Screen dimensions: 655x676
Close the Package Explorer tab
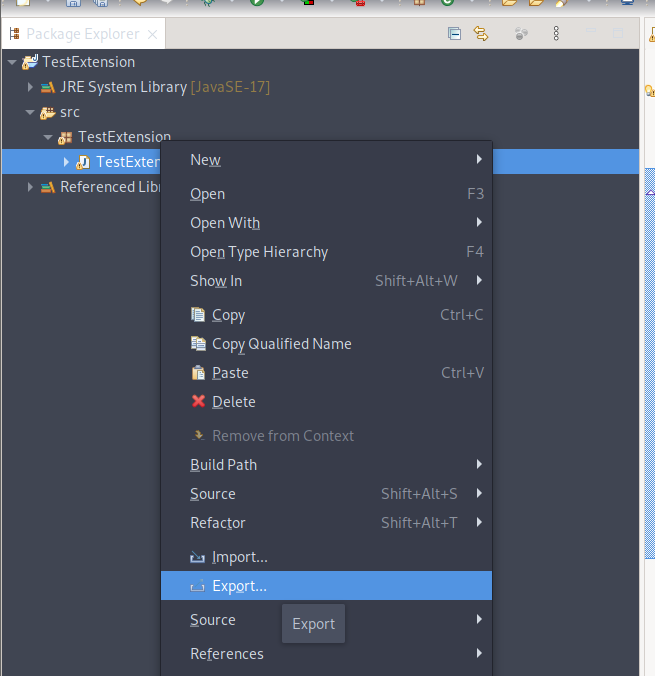point(153,34)
